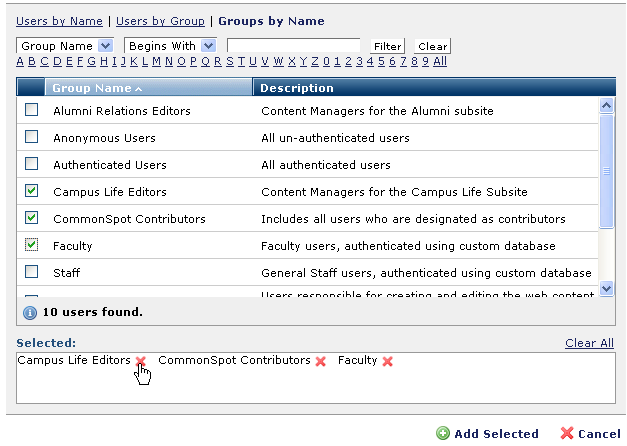Viewport: 627px width, 446px height.
Task: Click into the filter text input field
Action: click(x=293, y=46)
